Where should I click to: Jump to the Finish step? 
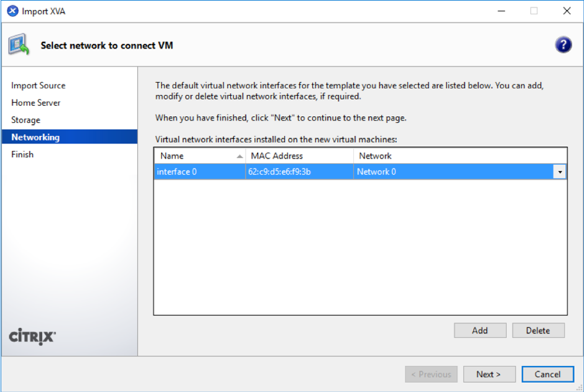22,154
